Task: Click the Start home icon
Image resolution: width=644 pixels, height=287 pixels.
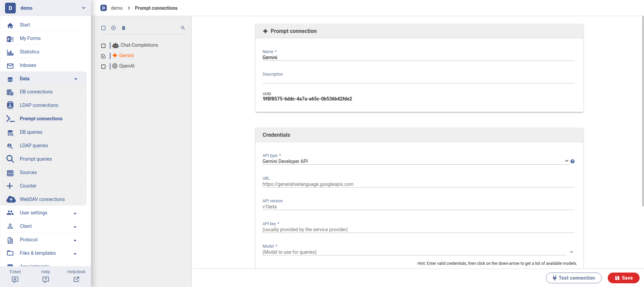Action: pyautogui.click(x=10, y=25)
